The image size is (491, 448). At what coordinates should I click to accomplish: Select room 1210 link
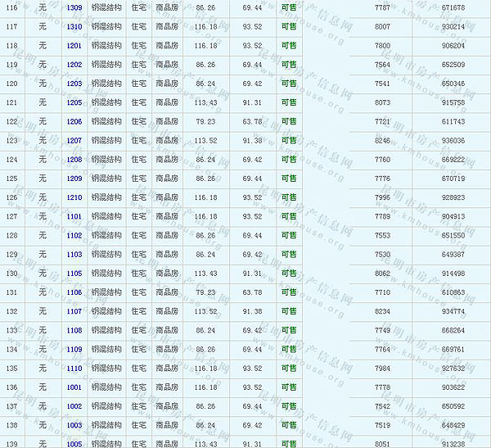(x=74, y=197)
